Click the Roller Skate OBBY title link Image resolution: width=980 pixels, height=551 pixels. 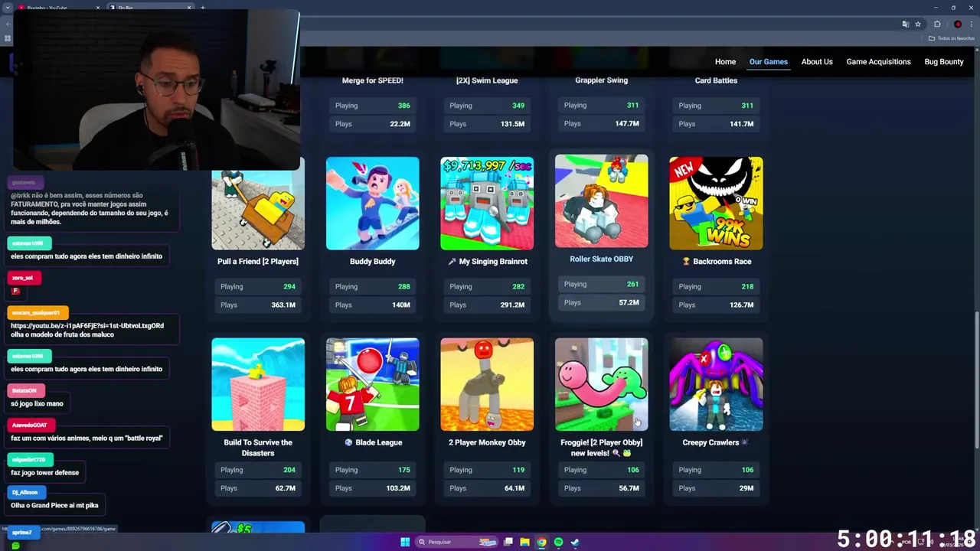[x=601, y=259]
